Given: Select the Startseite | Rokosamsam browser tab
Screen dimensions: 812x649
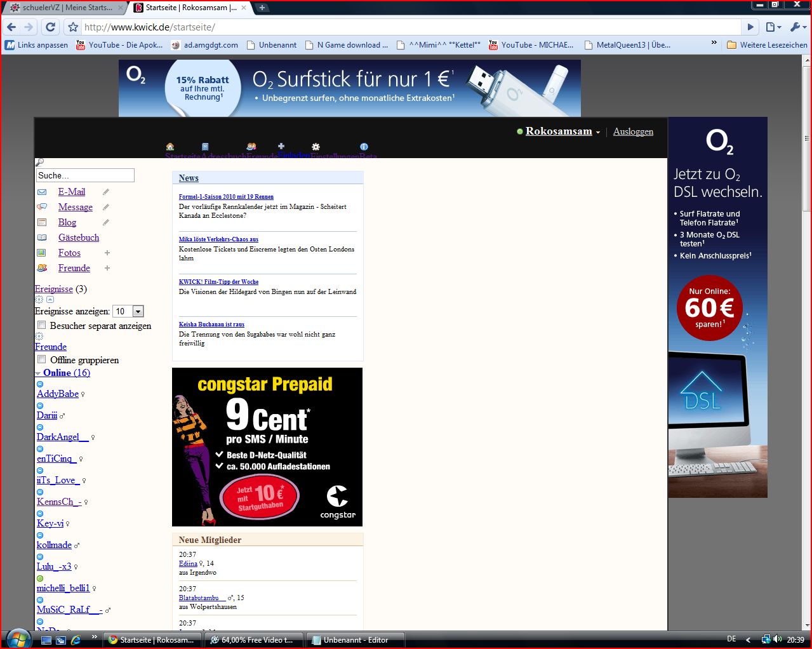Looking at the screenshot, I should coord(189,8).
